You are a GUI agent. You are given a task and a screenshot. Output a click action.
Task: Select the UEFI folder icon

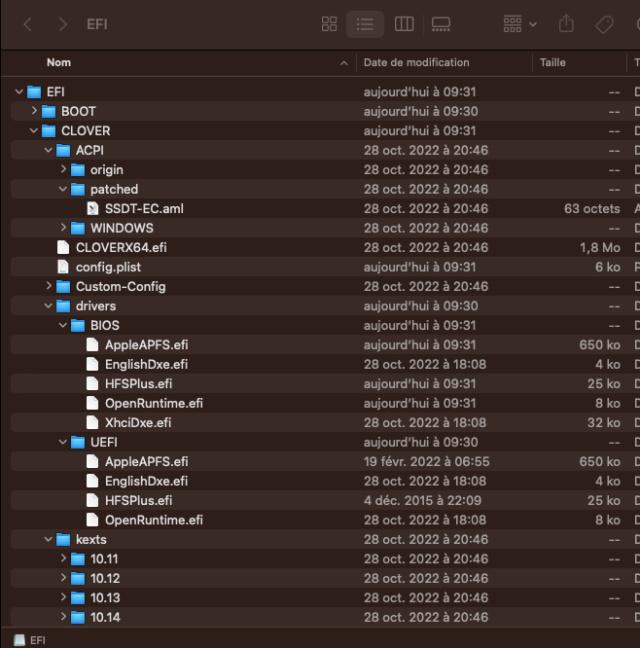(x=78, y=443)
